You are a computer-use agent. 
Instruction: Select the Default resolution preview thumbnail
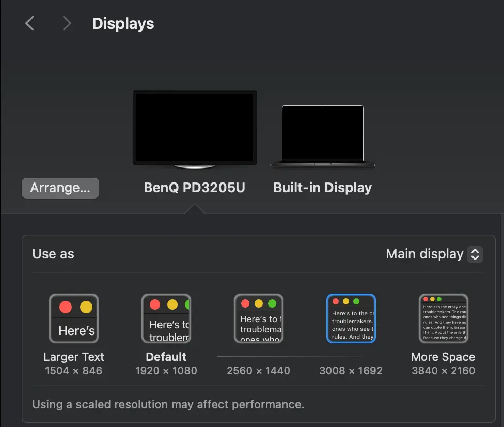point(166,318)
